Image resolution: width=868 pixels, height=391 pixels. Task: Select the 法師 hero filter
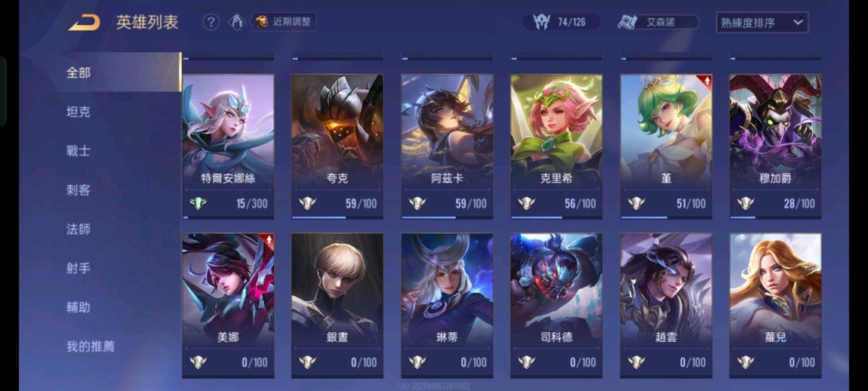point(78,229)
